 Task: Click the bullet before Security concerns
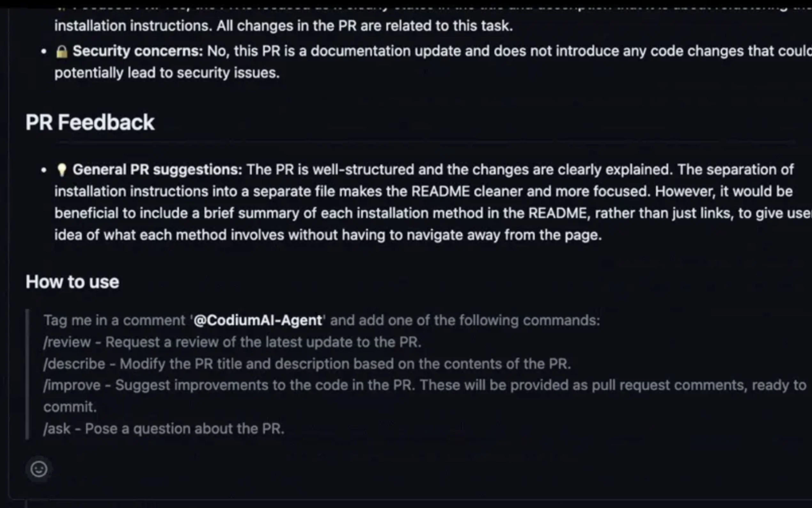point(44,52)
